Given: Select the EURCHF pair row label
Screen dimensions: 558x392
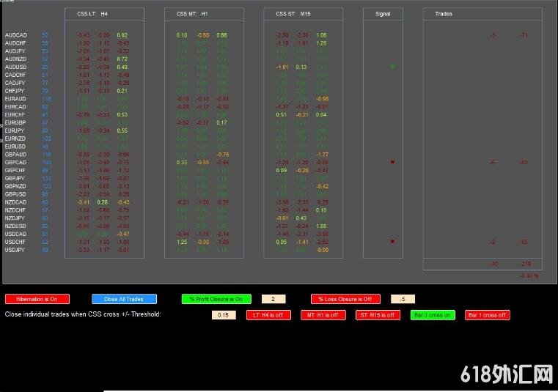Looking at the screenshot, I should point(15,114).
